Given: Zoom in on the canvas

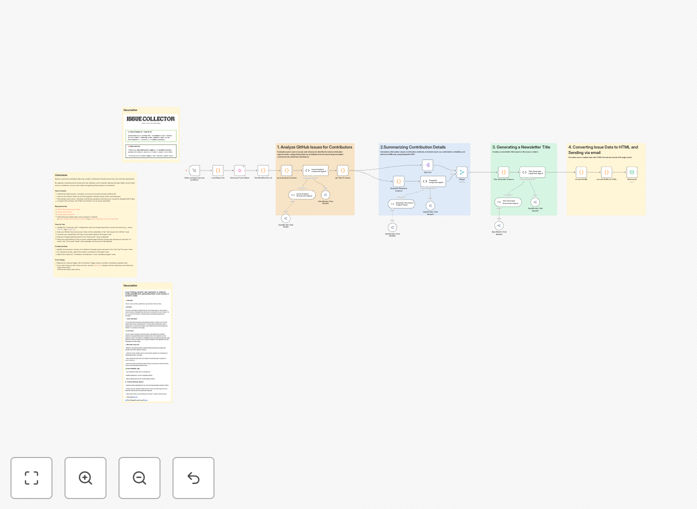Looking at the screenshot, I should [x=85, y=478].
